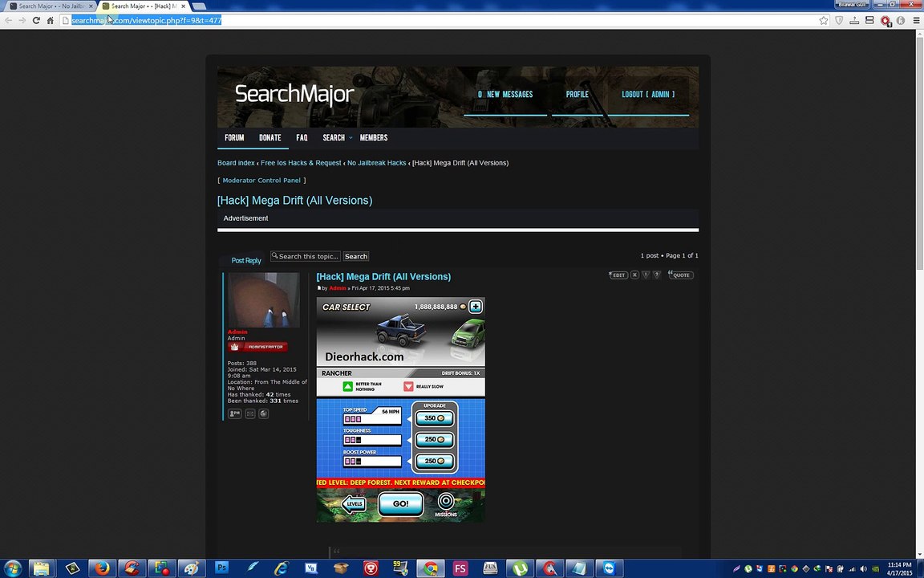Click the Administrator rank badge
This screenshot has width=924, height=578.
tap(257, 347)
